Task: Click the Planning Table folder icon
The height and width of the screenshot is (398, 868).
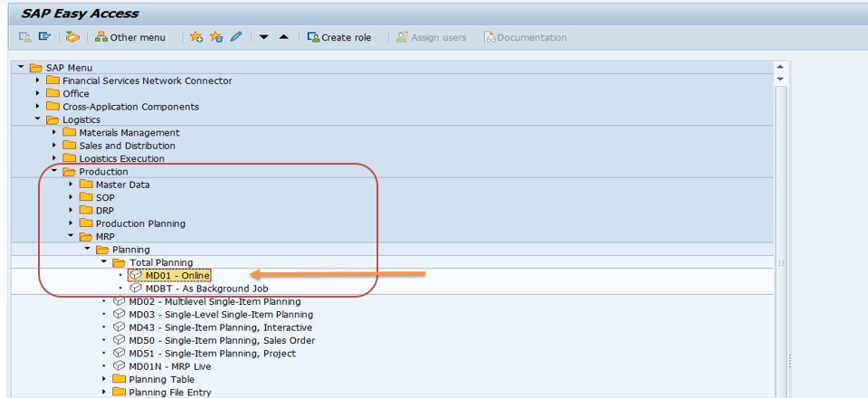Action: tap(119, 379)
